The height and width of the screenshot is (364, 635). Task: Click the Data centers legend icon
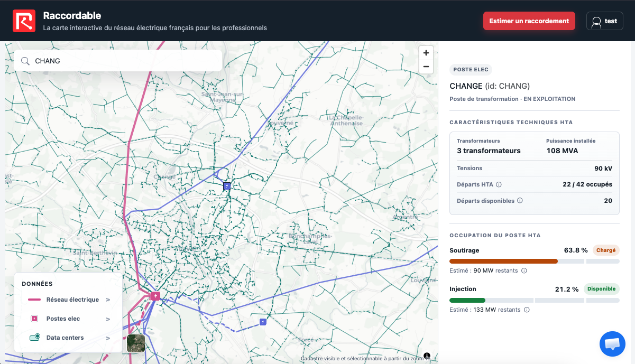click(35, 338)
